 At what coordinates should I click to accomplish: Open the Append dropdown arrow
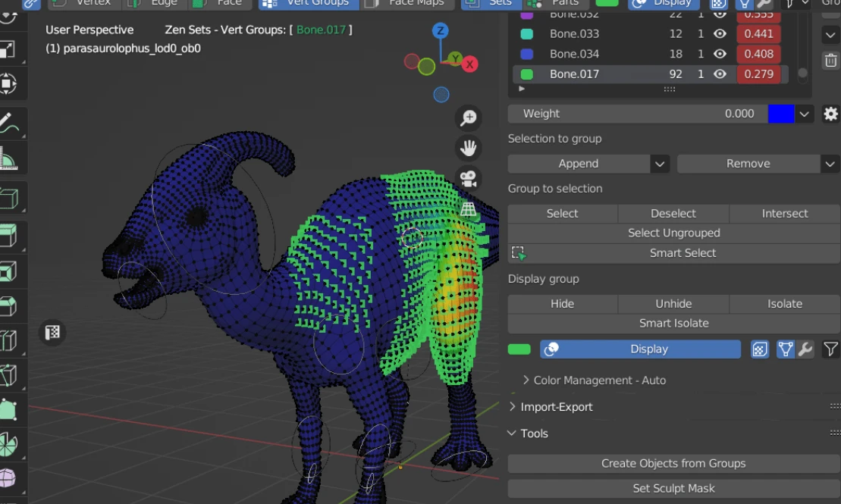click(660, 164)
